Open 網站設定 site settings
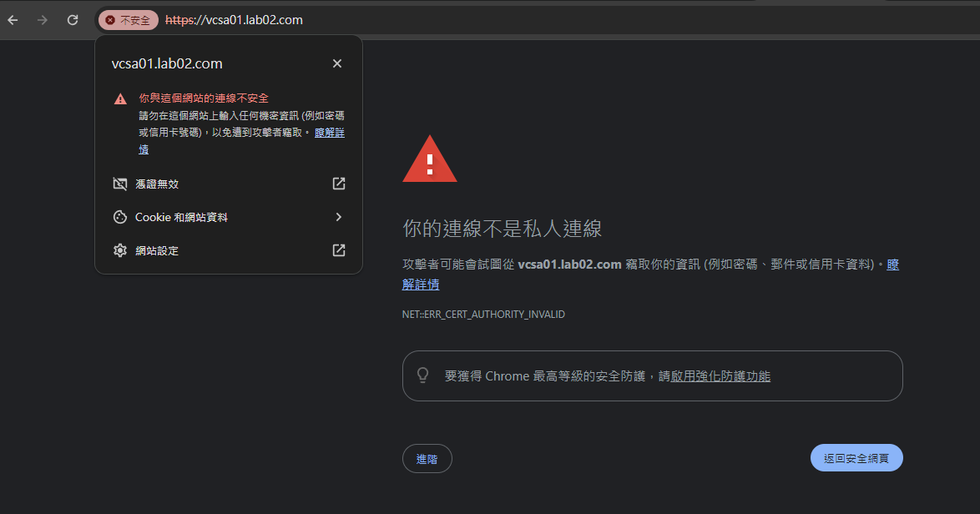The image size is (980, 514). [229, 250]
